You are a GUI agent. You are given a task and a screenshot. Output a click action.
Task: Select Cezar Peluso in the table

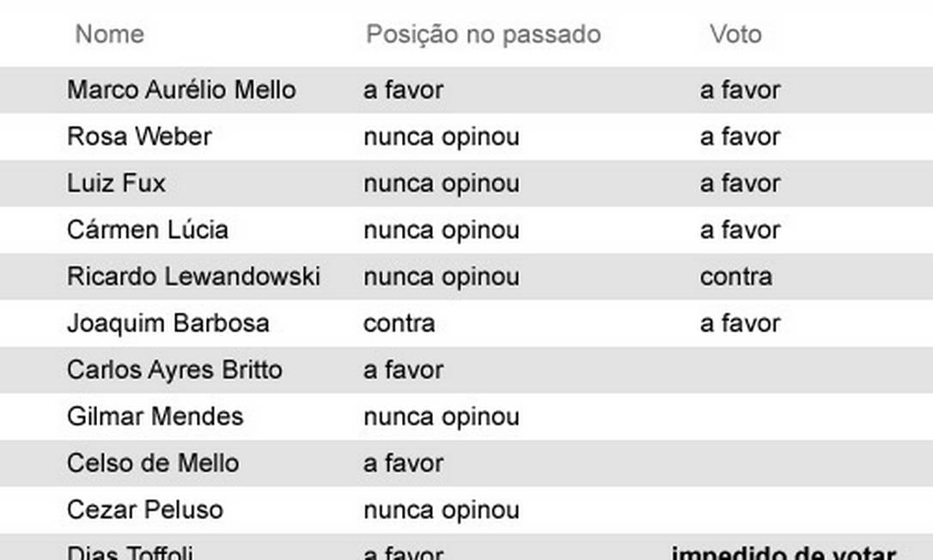pos(145,510)
